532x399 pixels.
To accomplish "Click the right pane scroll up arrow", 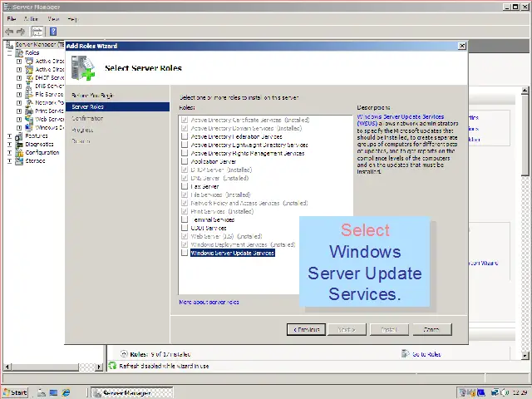I will click(525, 91).
